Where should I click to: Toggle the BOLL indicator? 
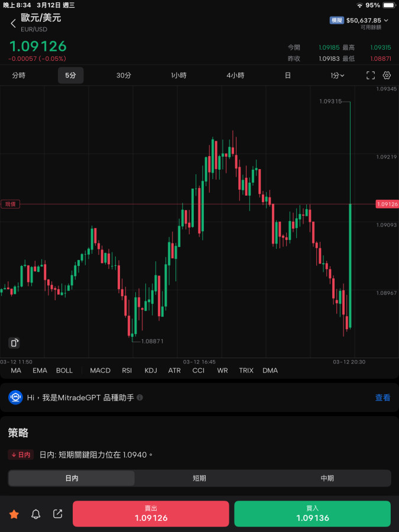(x=64, y=371)
